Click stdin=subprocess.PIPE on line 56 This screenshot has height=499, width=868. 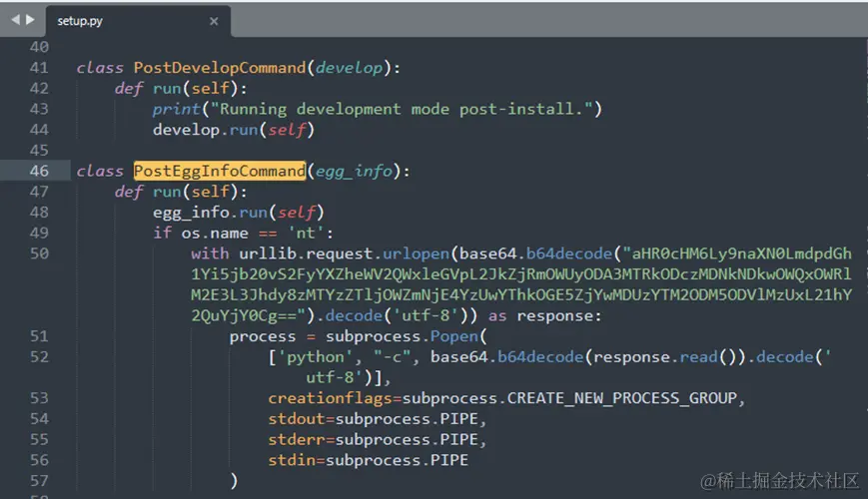pyautogui.click(x=369, y=460)
